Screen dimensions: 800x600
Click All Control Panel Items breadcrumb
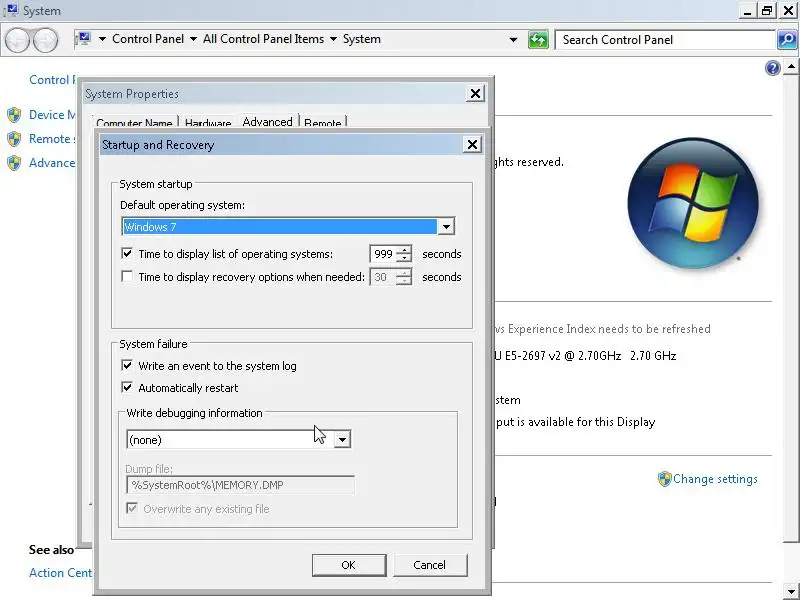point(263,39)
